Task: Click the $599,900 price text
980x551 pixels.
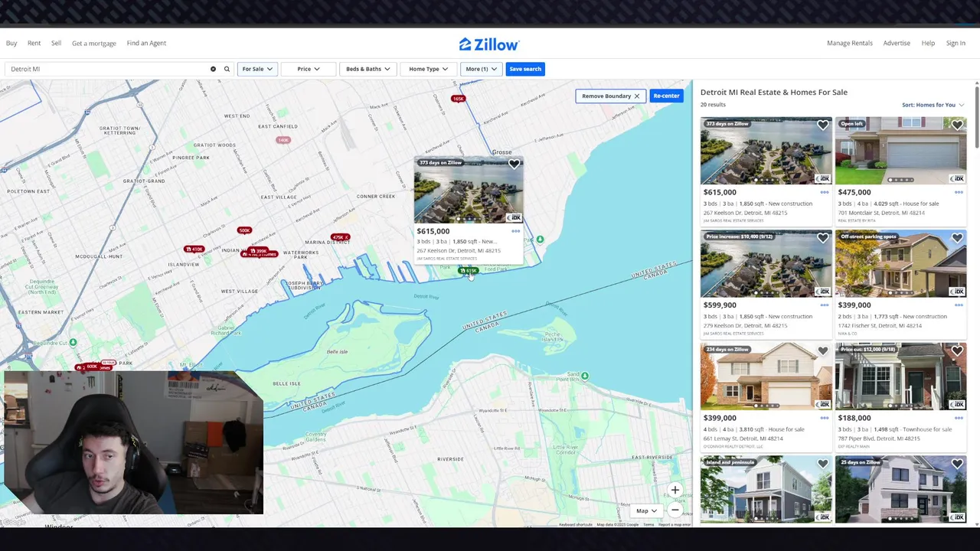Action: tap(720, 305)
